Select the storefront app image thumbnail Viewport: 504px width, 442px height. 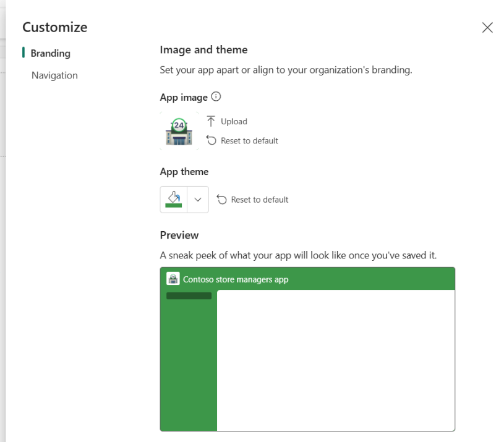179,131
